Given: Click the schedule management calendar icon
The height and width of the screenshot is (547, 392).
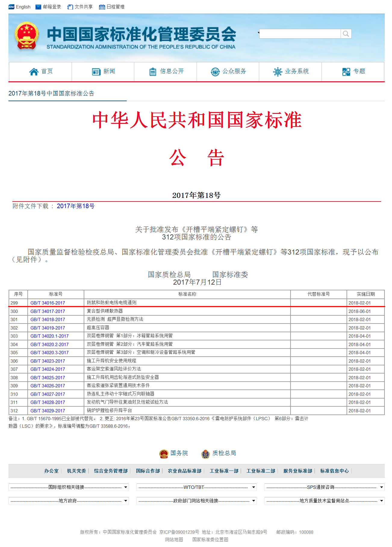Looking at the screenshot, I should coord(102,7).
